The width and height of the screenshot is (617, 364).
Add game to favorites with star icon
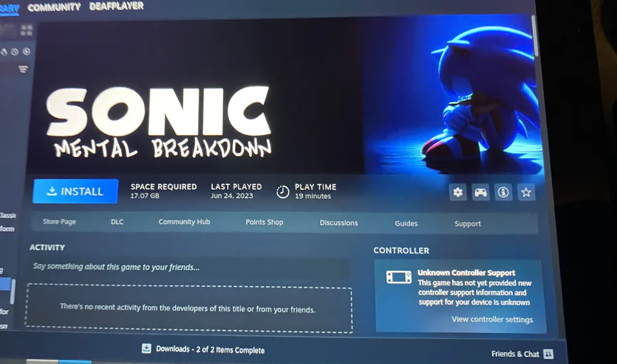526,193
